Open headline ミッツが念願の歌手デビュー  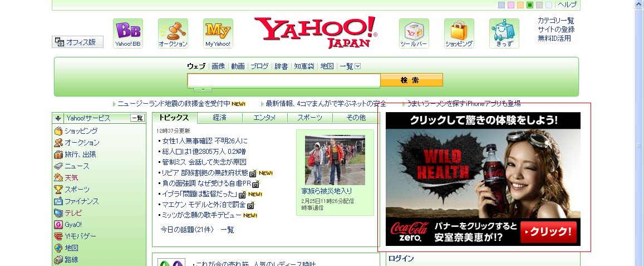[201, 215]
